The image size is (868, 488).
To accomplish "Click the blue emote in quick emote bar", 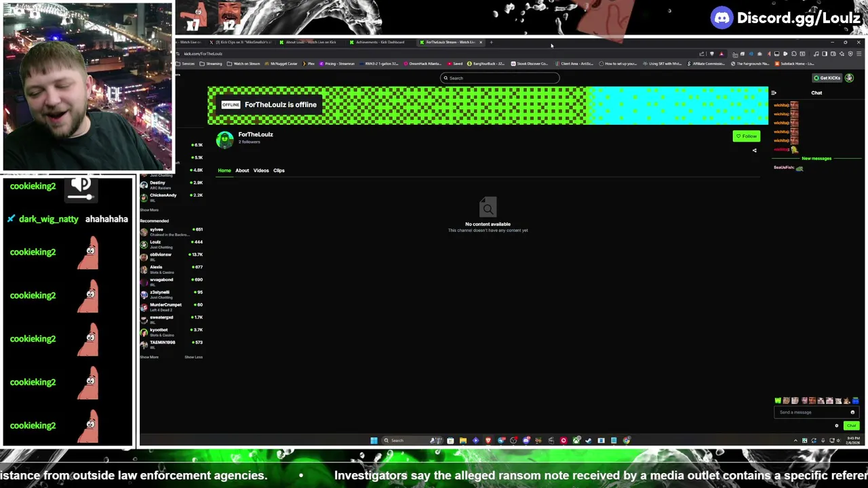I will coord(855,401).
